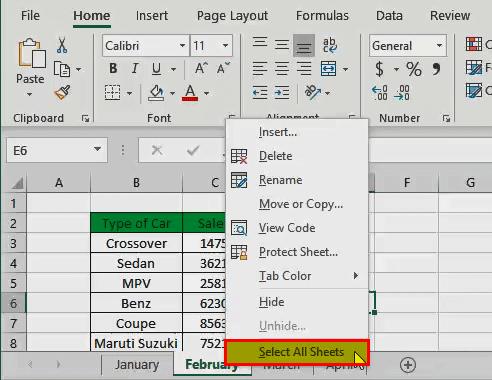Click the Paste clipboard icon
Screen dimensions: 492x380
(x=32, y=53)
